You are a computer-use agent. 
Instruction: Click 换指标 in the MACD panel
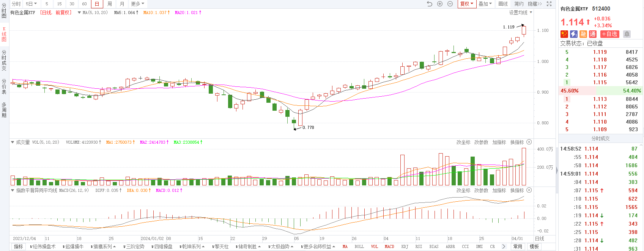[x=517, y=190]
